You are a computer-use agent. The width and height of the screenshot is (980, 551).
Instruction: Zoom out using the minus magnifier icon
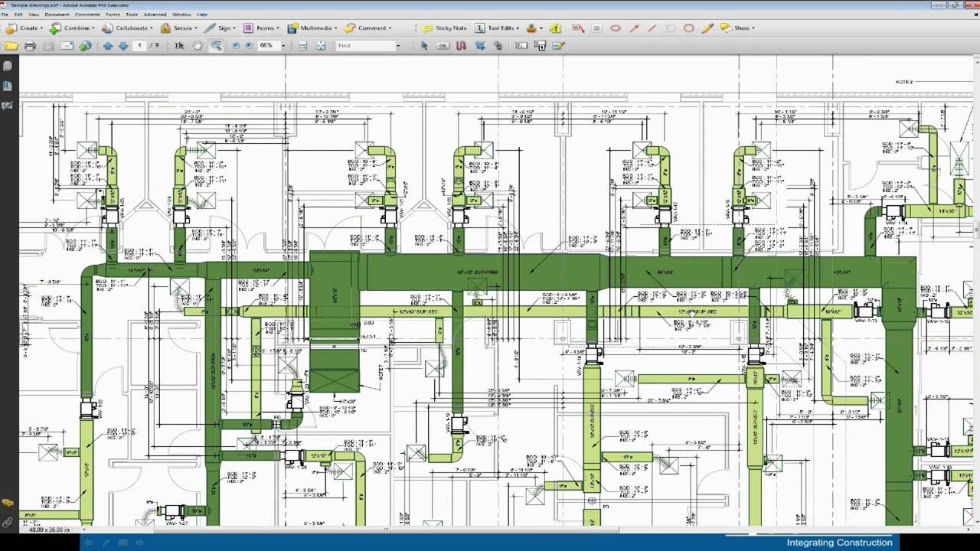(x=236, y=46)
